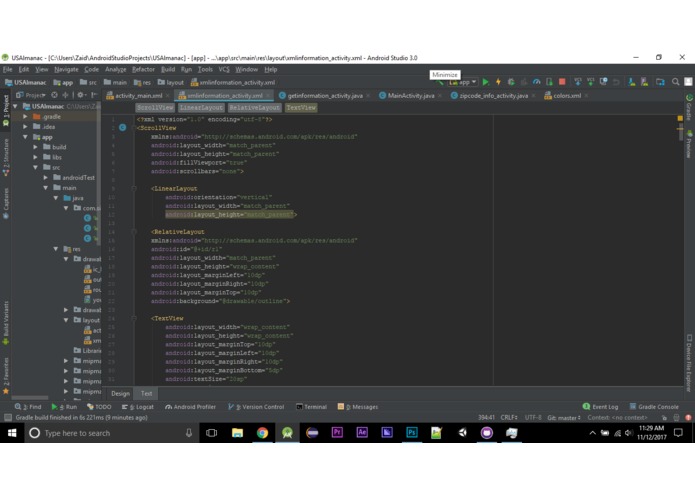Collapse the app module folder

pos(25,137)
